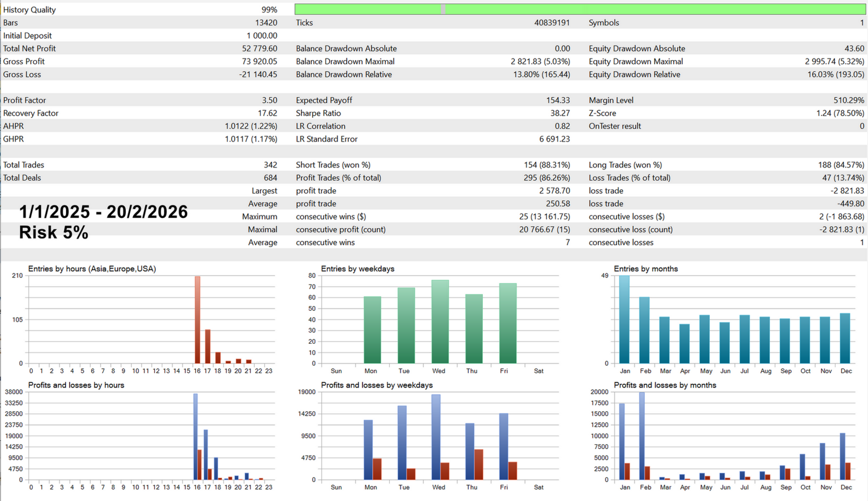Click Profit Trades value 295 (86.26%)
The height and width of the screenshot is (501, 868).
(546, 178)
